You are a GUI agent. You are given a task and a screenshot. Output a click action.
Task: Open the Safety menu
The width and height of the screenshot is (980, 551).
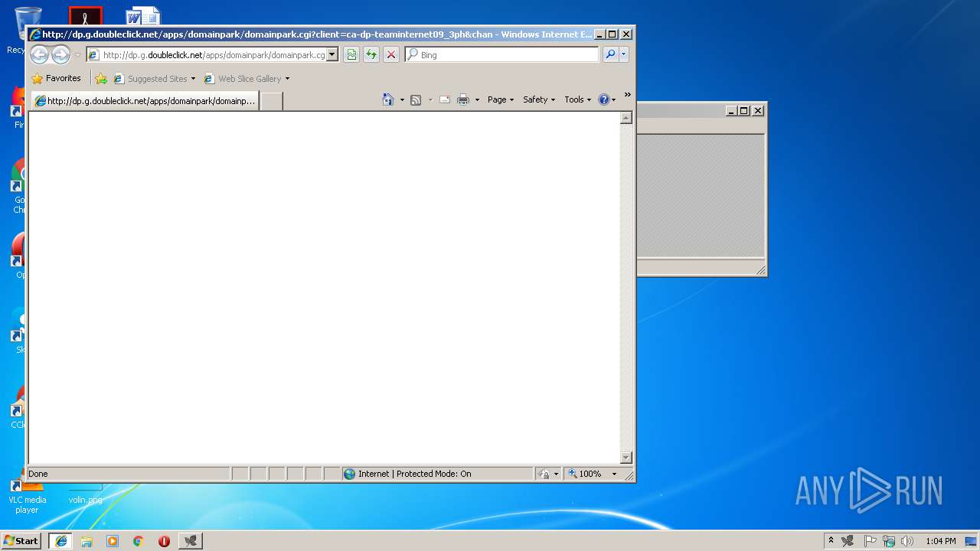pos(539,99)
